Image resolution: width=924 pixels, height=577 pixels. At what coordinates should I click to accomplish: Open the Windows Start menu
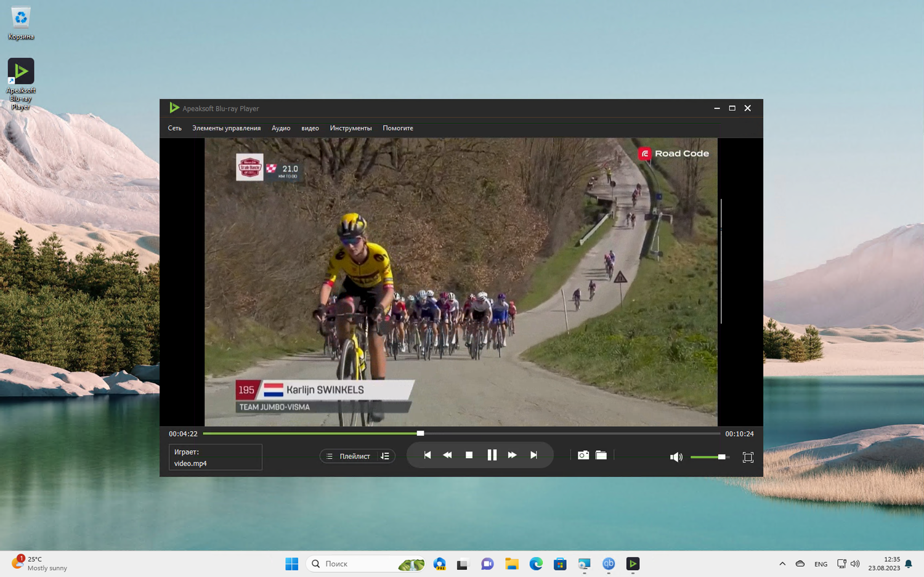pos(291,563)
